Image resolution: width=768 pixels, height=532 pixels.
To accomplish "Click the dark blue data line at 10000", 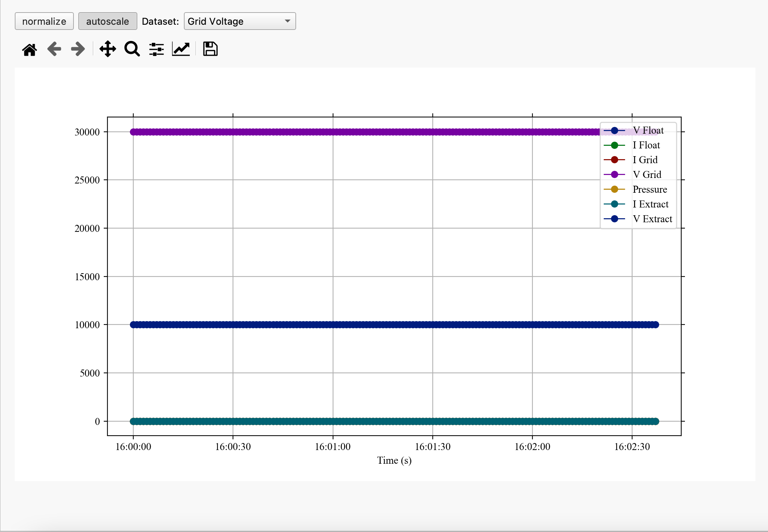I will coord(394,325).
